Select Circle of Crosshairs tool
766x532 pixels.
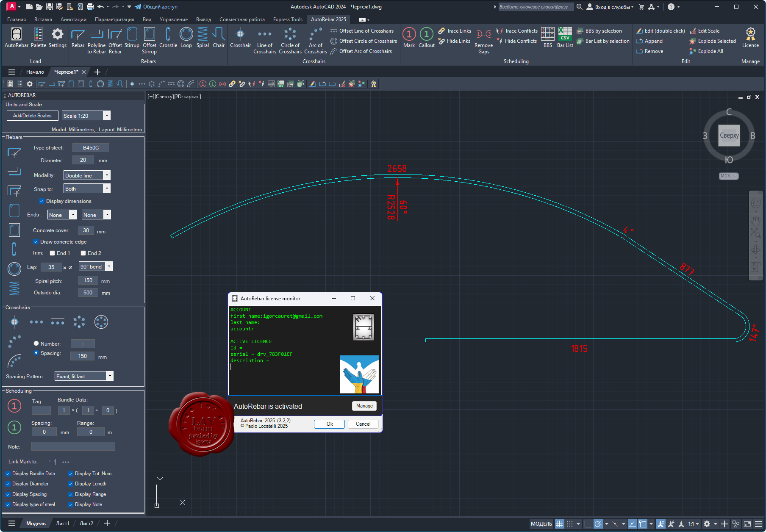coord(290,41)
